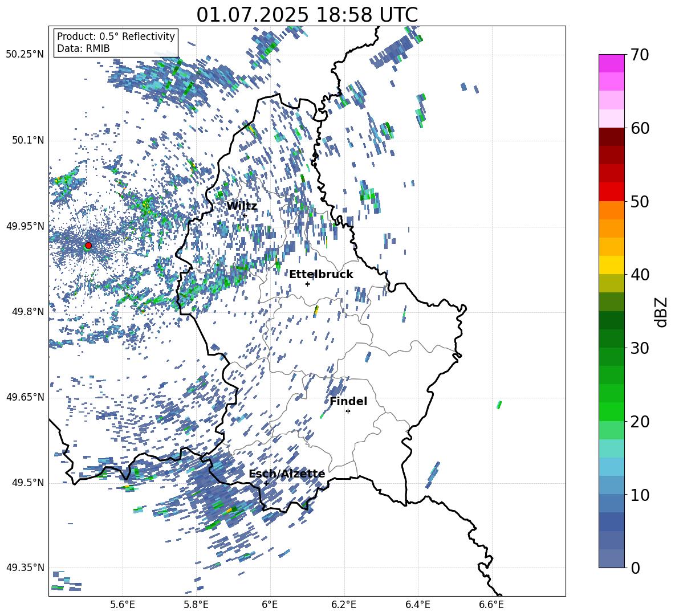Screen dimensions: 675x616
Task: Click the Findel cross marker
Action: click(348, 411)
